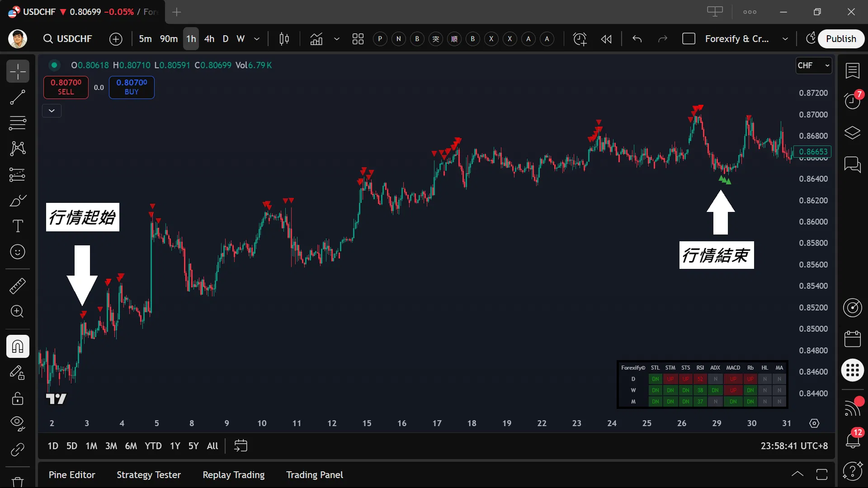Activate the ruler measure tool
This screenshot has height=488, width=868.
[x=18, y=286]
